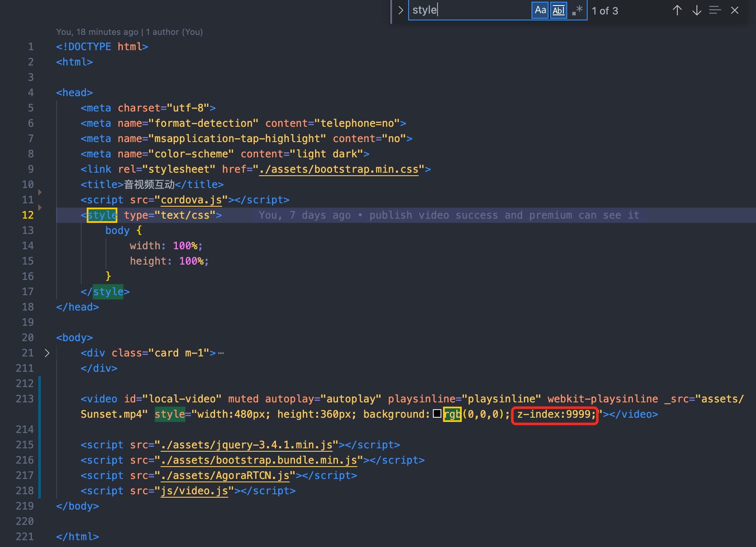Viewport: 756px width, 547px height.
Task: Click line number 12 in gutter
Action: pos(28,215)
